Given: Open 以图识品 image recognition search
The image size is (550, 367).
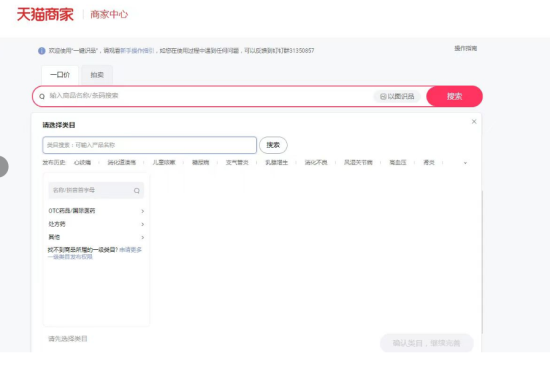Looking at the screenshot, I should point(397,96).
